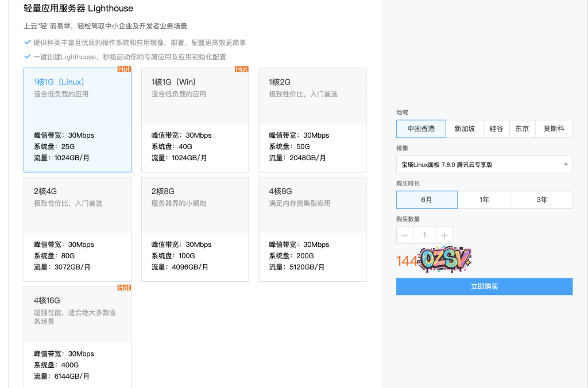Switch region to 新加坡
This screenshot has height=388, width=588.
(465, 129)
